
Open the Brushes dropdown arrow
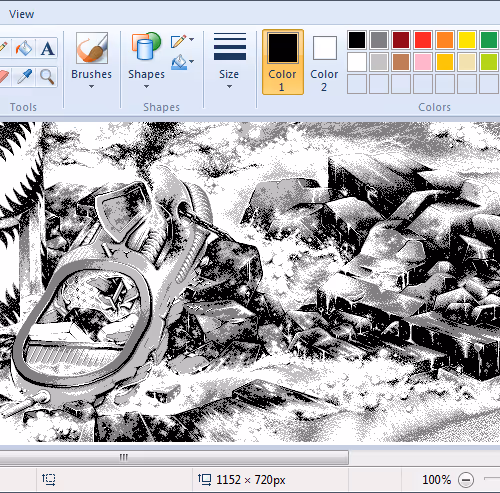(91, 87)
